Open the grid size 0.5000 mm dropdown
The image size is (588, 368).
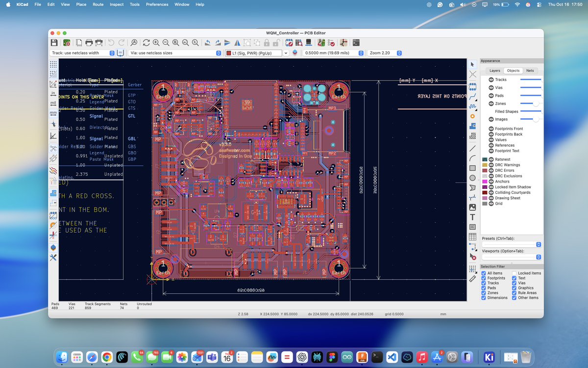click(333, 53)
